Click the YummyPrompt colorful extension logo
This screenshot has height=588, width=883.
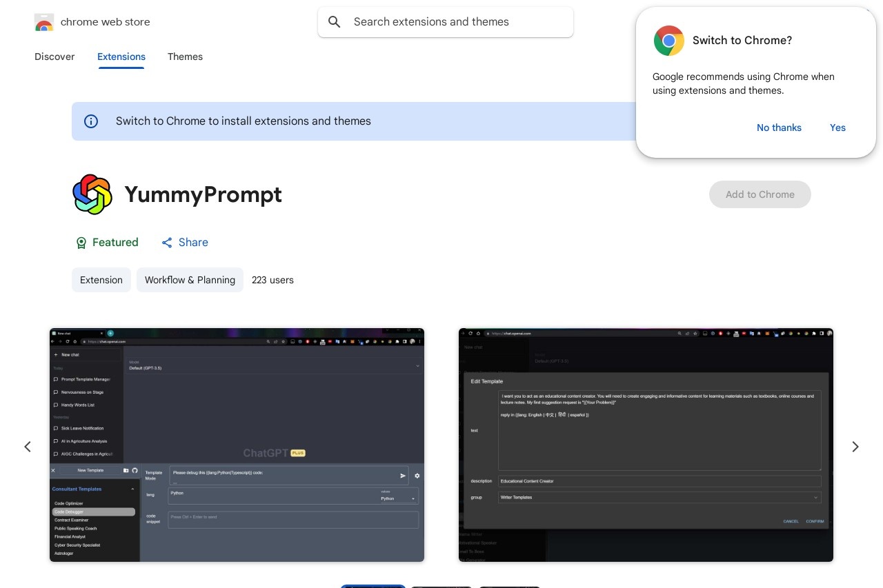point(92,194)
